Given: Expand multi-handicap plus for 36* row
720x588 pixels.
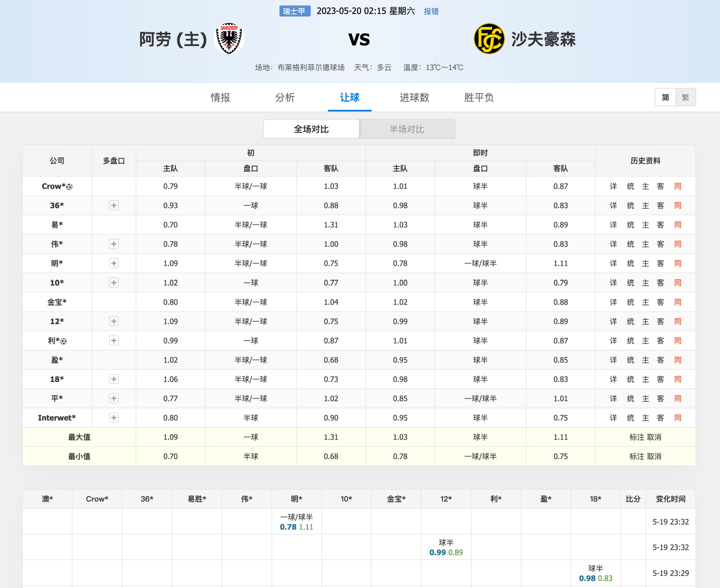Looking at the screenshot, I should click(114, 205).
